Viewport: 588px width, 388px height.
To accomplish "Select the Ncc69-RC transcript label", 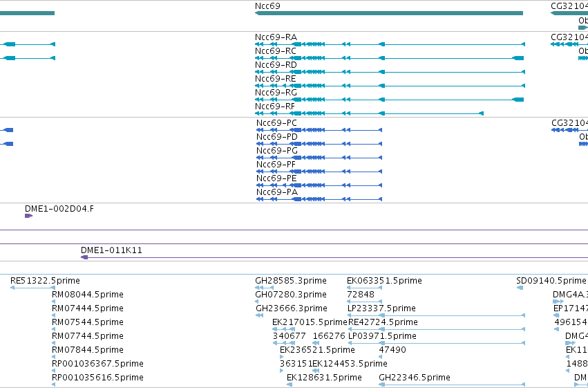I will coord(276,51).
